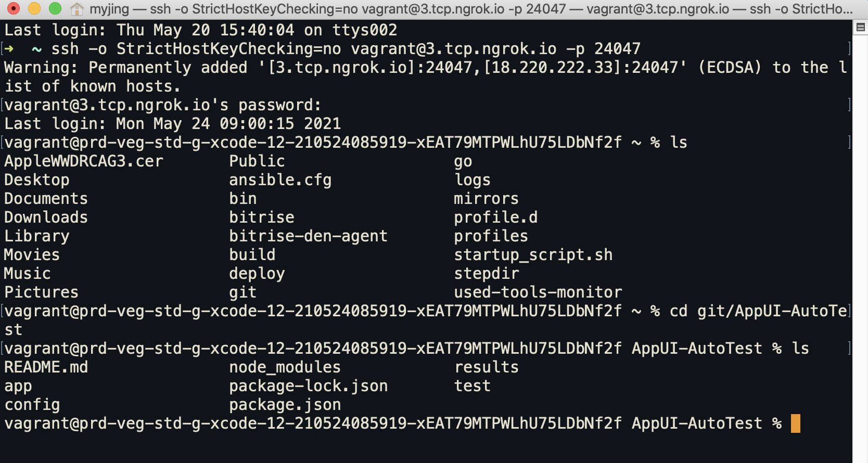Close the terminal window with red button
868x463 pixels.
pos(14,8)
